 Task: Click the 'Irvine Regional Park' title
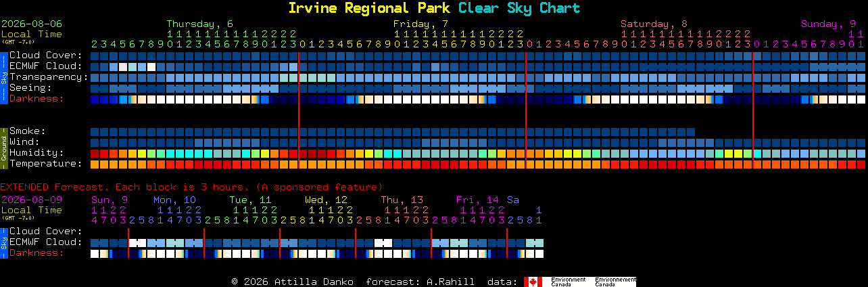[x=370, y=8]
